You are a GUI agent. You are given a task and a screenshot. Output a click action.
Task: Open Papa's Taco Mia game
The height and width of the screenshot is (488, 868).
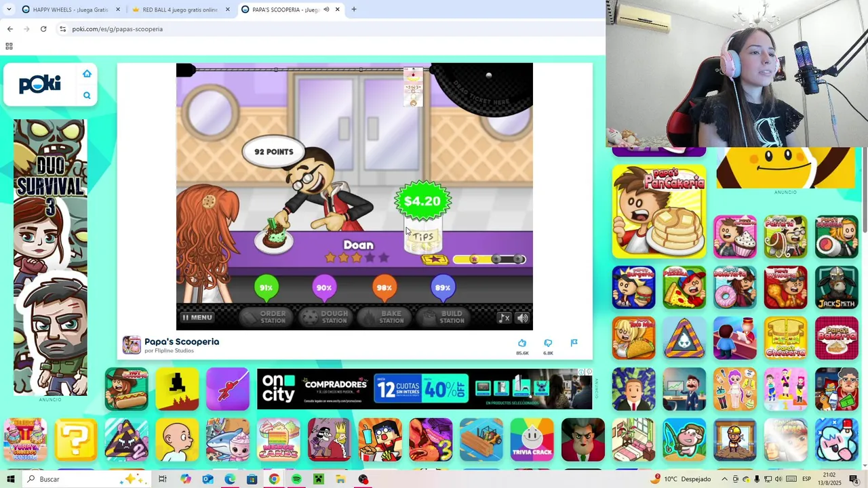[x=633, y=338]
